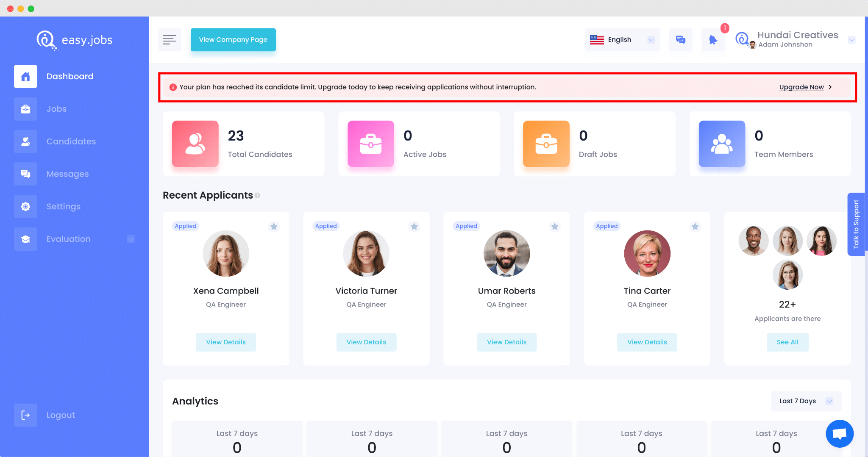868x457 pixels.
Task: Open the Evaluation menu item
Action: pos(69,239)
